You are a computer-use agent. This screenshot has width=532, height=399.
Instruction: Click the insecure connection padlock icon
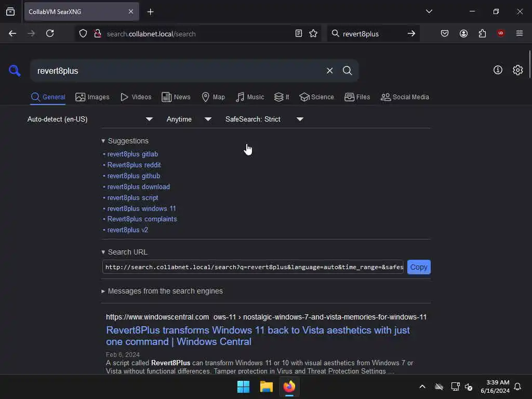[x=97, y=33]
